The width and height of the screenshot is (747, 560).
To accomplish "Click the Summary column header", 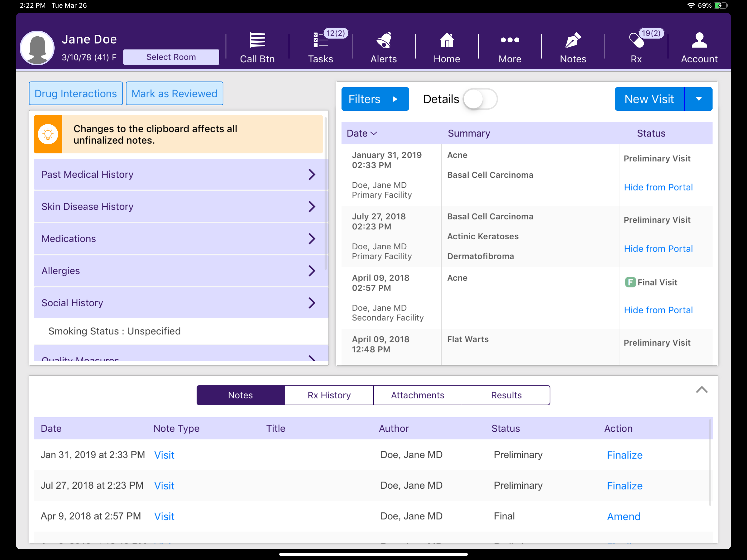I will click(469, 133).
